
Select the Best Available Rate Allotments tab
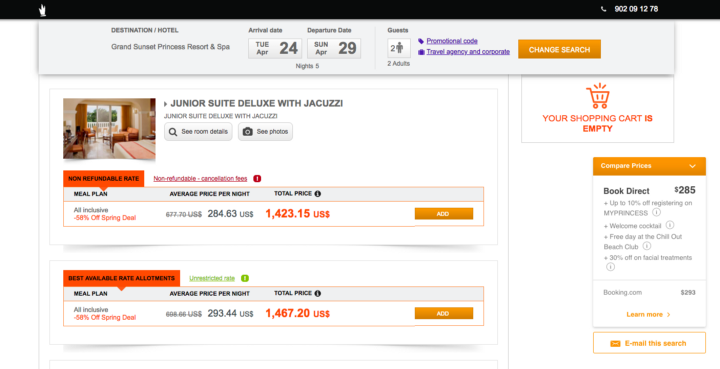(122, 278)
